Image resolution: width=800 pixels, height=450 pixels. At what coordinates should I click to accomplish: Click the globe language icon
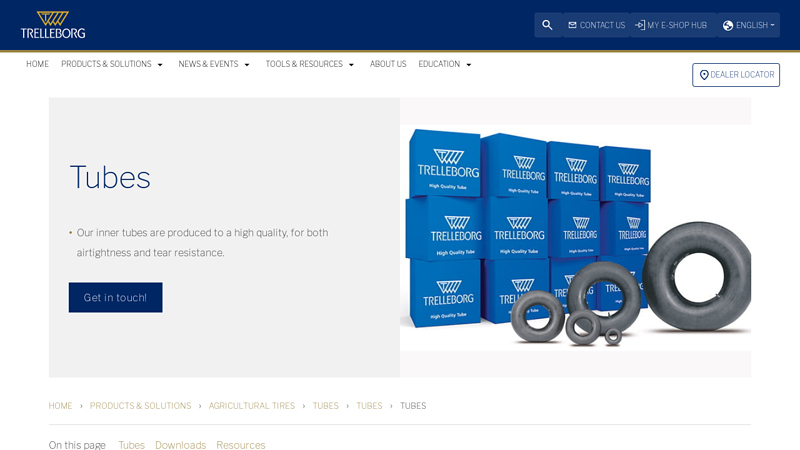[x=728, y=25]
